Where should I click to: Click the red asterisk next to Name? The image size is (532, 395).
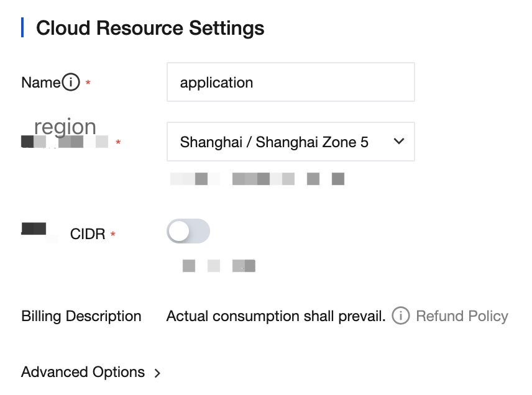pyautogui.click(x=88, y=83)
